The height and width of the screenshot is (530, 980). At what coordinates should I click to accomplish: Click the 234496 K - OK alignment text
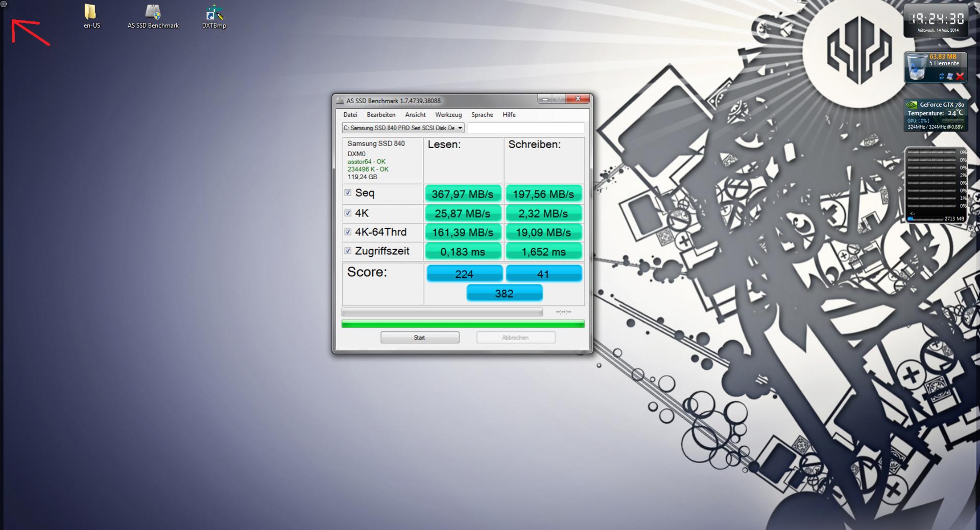pos(368,169)
